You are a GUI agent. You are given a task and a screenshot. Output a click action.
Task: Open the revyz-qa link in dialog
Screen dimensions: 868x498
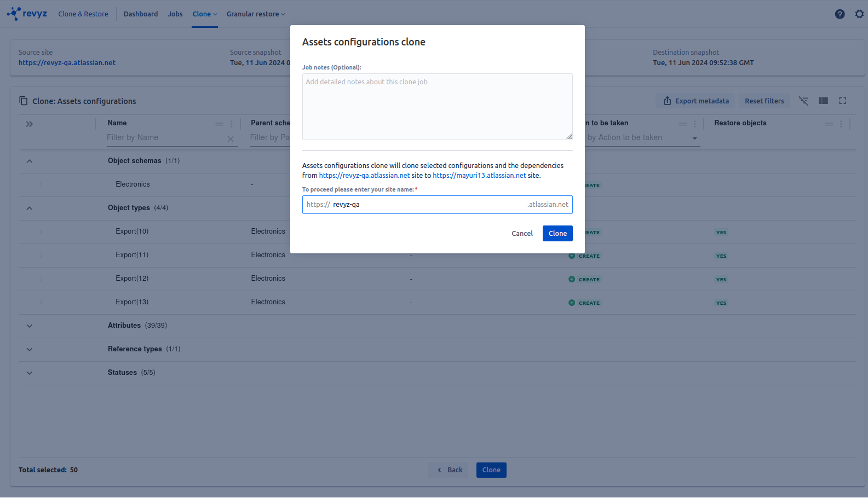[x=364, y=176]
